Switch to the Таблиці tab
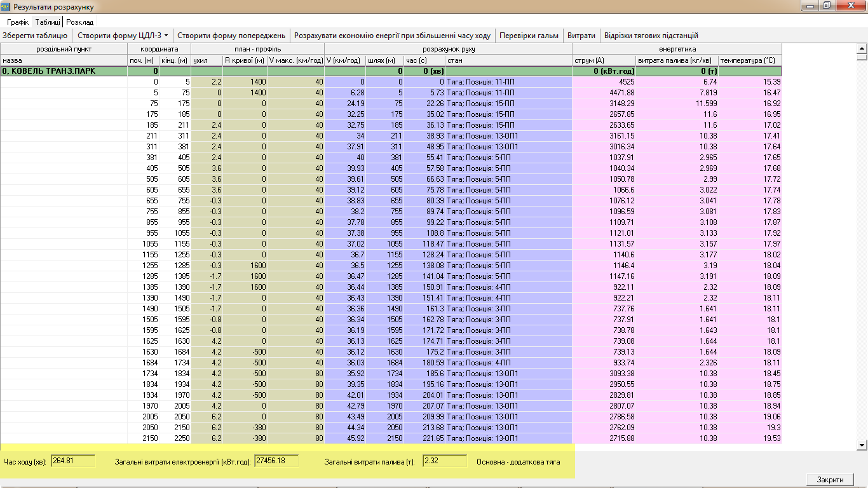The image size is (868, 488). point(48,22)
